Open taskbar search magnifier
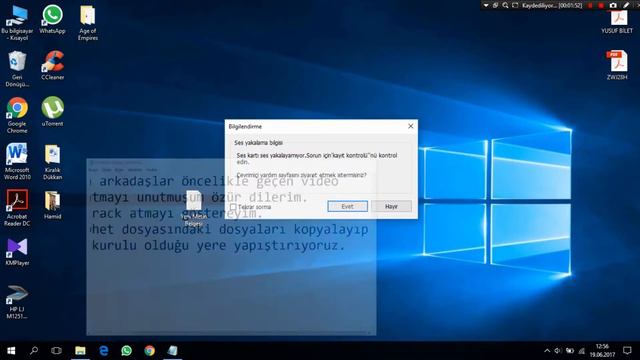The width and height of the screenshot is (640, 360). pos(34,351)
